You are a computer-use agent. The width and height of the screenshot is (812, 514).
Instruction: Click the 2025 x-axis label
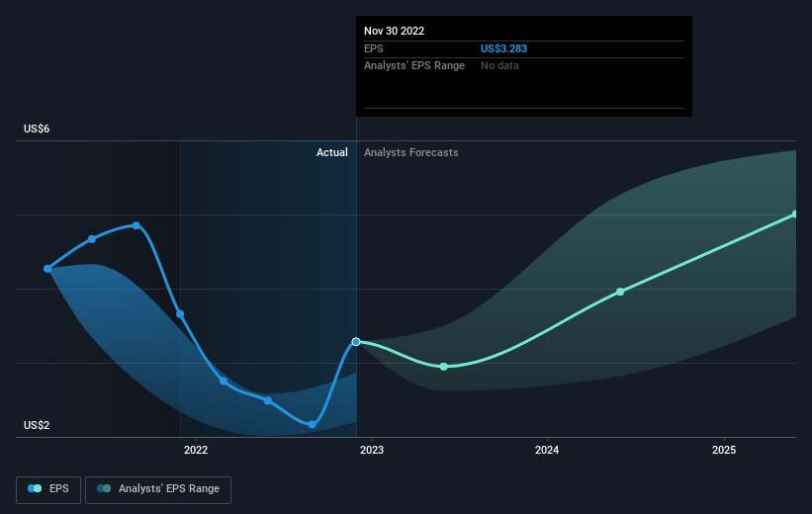coord(724,450)
